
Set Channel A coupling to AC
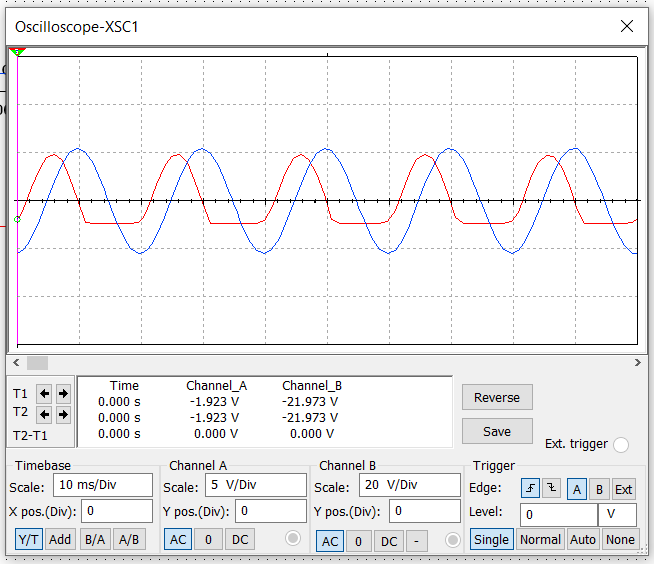[x=178, y=539]
